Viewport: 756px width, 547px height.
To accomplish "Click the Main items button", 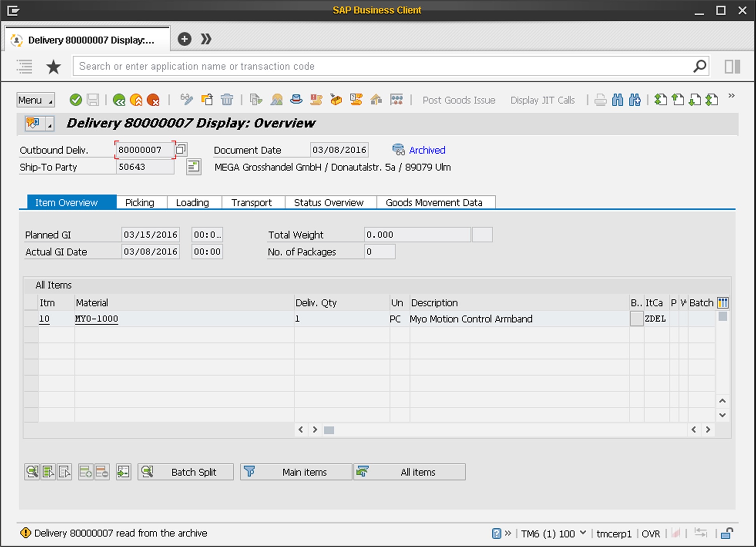I will point(296,472).
